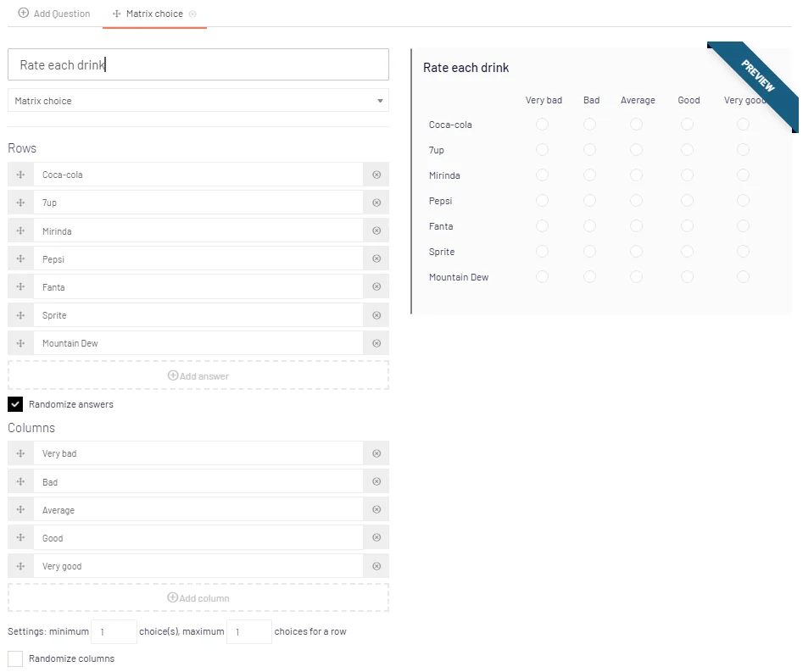
Task: Enable Randomize columns checkbox
Action: coord(15,658)
